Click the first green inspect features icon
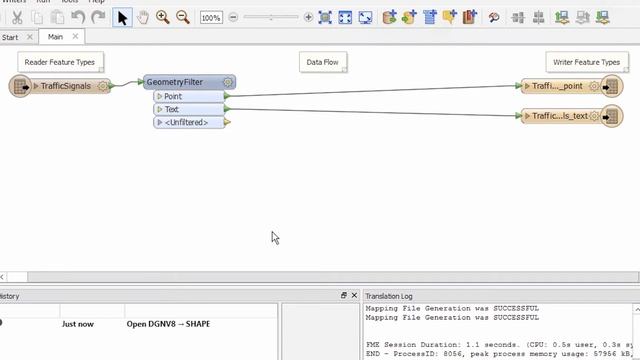This screenshot has height=360, width=640. pos(562,18)
